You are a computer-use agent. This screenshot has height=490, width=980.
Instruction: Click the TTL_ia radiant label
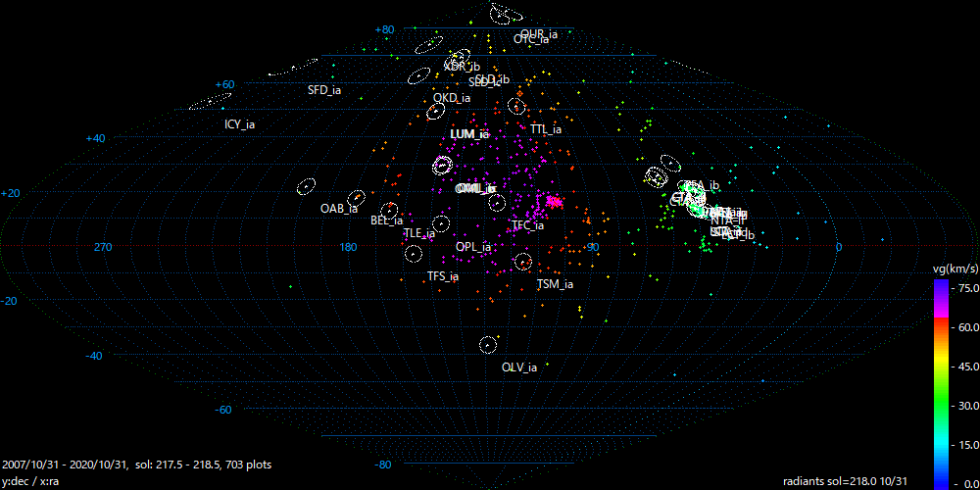546,129
